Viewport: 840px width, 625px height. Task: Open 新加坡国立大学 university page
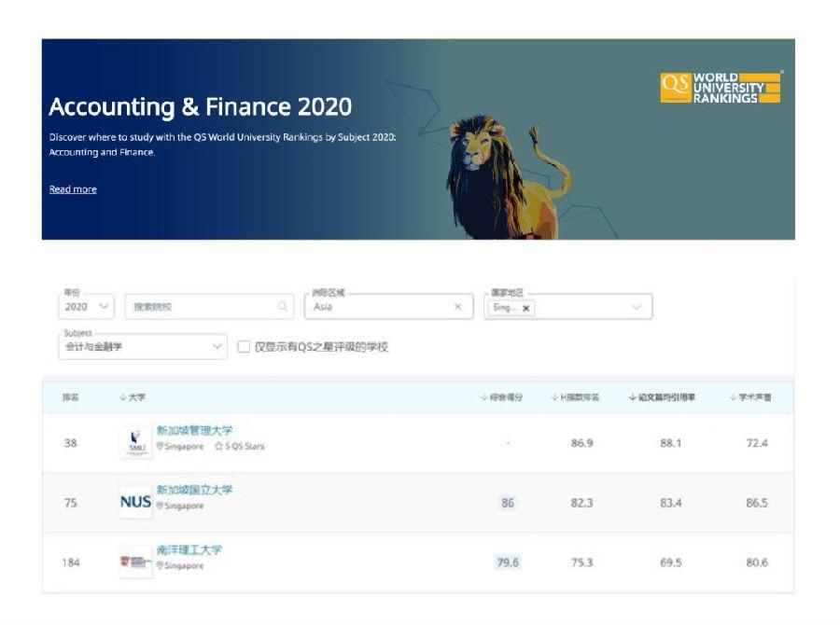(194, 490)
